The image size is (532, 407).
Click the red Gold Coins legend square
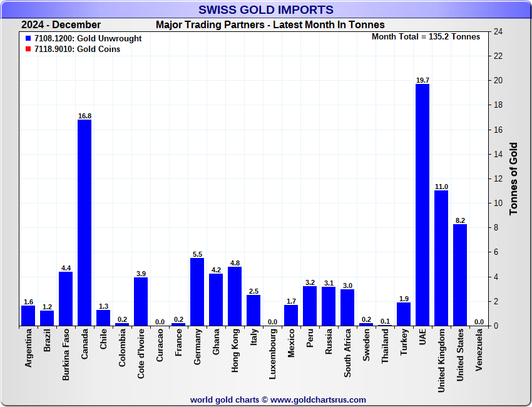coord(28,49)
